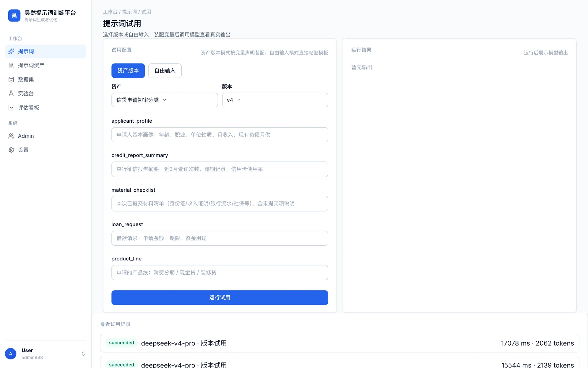588x368 pixels.
Task: Focus the loan_request input field
Action: [220, 238]
